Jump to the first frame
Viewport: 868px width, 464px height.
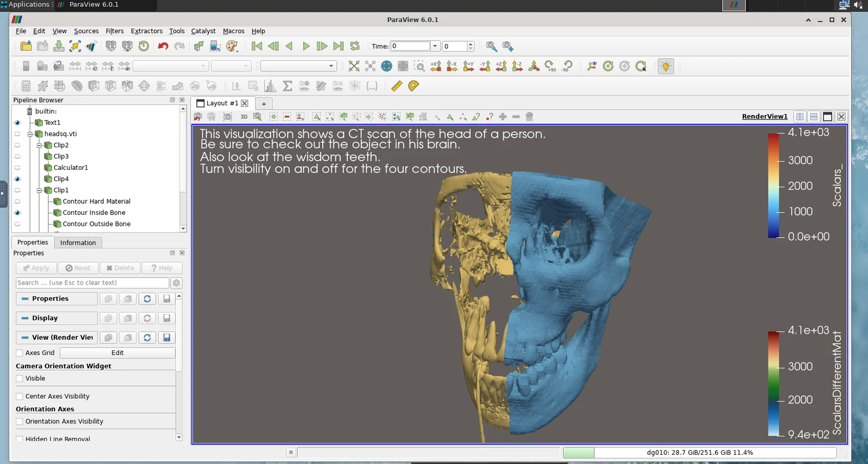[257, 46]
